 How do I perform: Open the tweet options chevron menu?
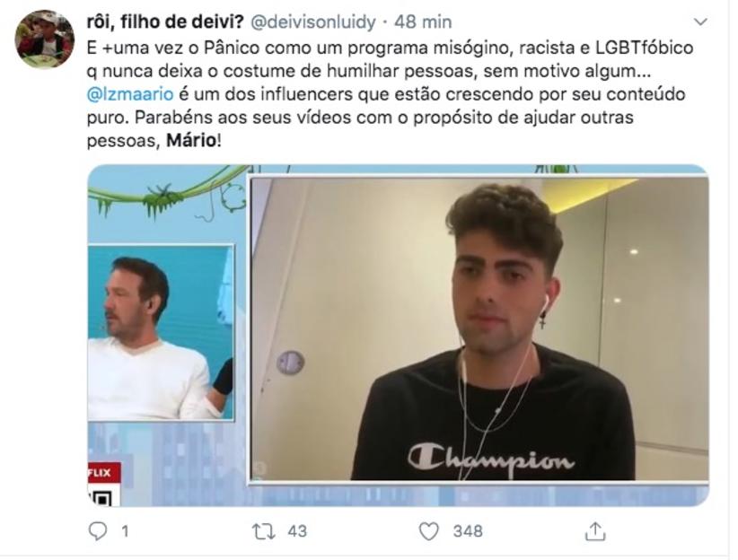[701, 22]
